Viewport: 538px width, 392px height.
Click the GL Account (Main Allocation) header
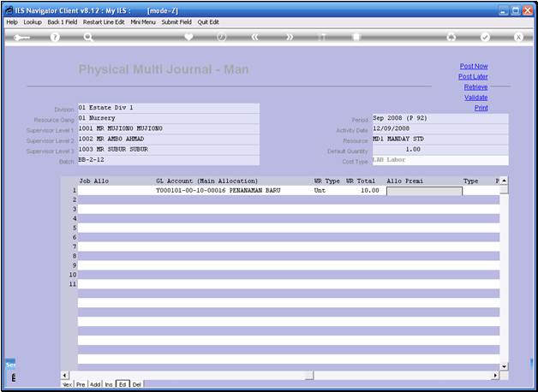point(207,181)
